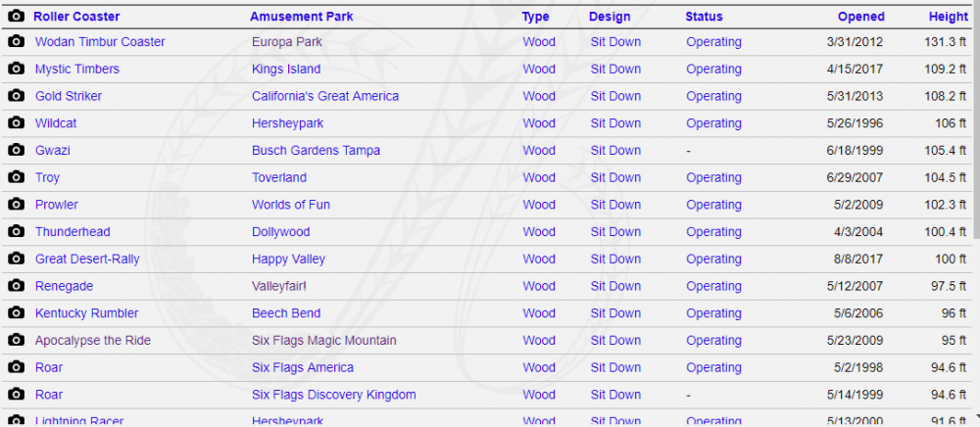Image resolution: width=980 pixels, height=427 pixels.
Task: Sort by the Status column header
Action: (x=704, y=17)
